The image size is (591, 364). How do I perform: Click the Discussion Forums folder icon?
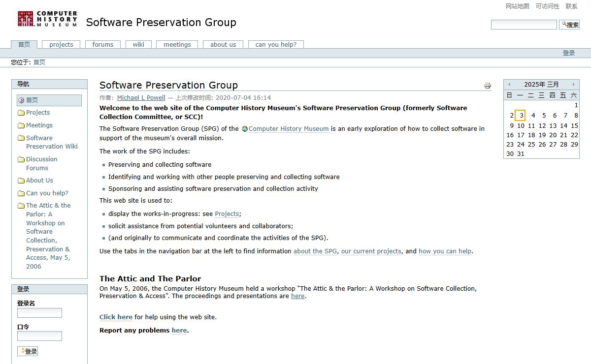click(x=21, y=159)
